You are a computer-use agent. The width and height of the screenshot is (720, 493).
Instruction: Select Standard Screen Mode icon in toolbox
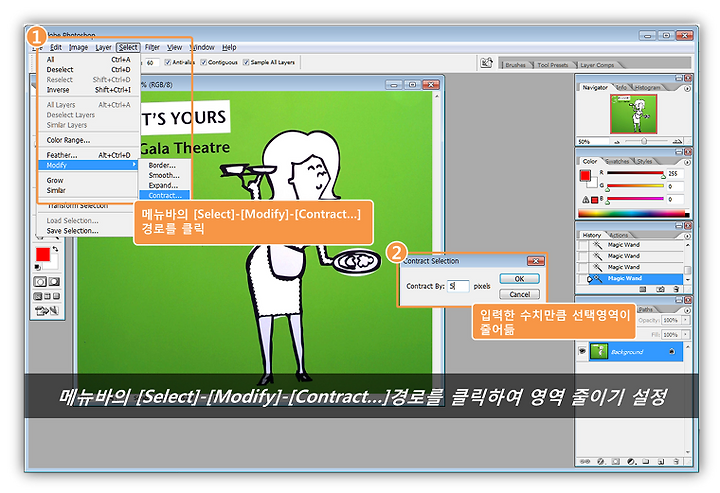pyautogui.click(x=38, y=296)
